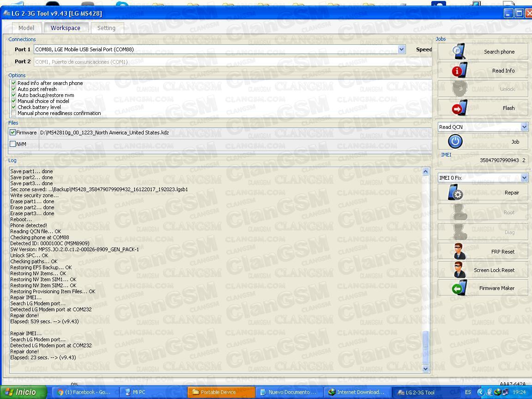Enable Read info after search phone
This screenshot has height=399, width=532.
(x=13, y=83)
